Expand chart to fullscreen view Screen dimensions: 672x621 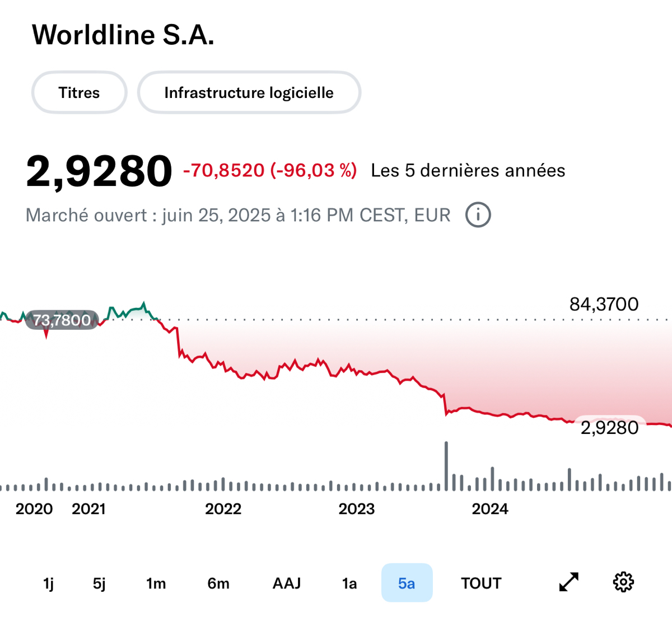tap(569, 582)
